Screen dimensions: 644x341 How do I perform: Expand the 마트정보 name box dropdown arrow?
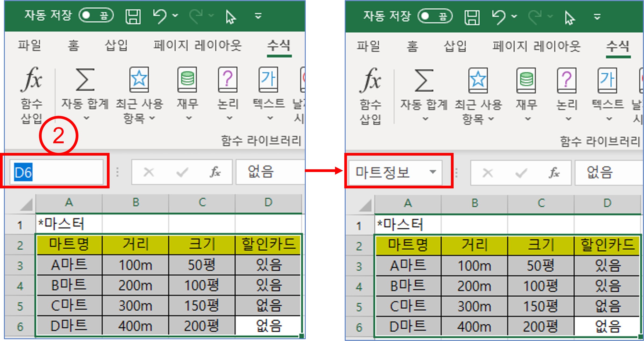433,172
